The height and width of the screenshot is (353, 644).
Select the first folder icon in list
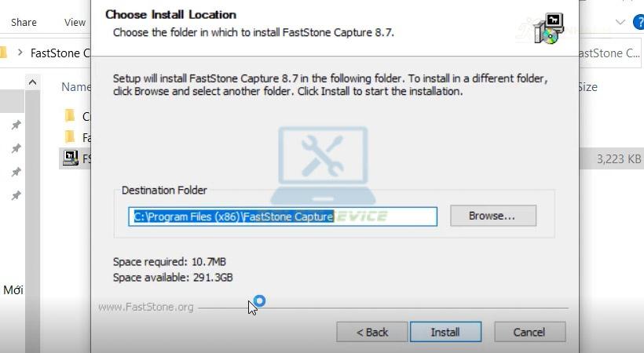coord(70,116)
